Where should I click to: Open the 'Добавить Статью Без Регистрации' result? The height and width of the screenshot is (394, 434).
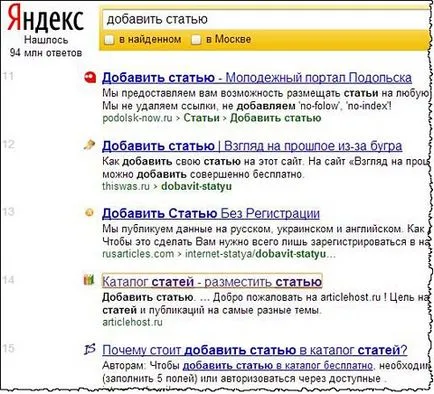(211, 213)
